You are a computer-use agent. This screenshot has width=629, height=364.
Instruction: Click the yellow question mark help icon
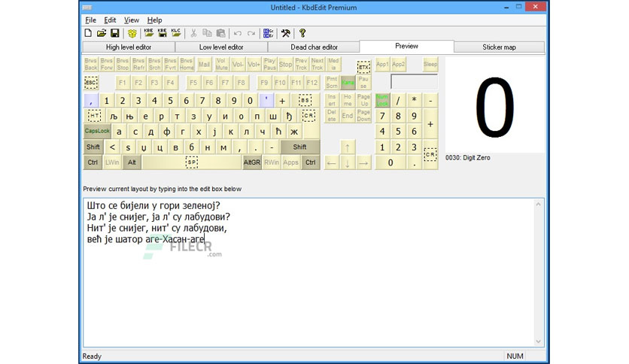point(302,33)
